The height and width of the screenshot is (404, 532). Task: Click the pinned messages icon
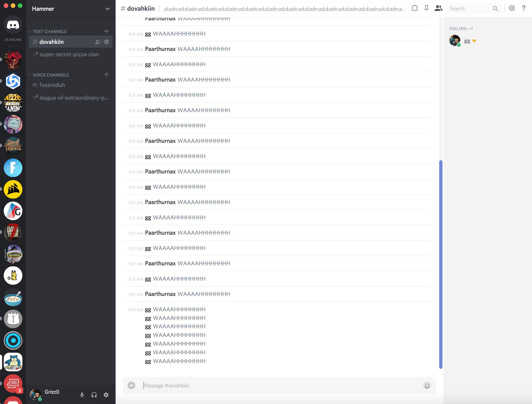[426, 8]
